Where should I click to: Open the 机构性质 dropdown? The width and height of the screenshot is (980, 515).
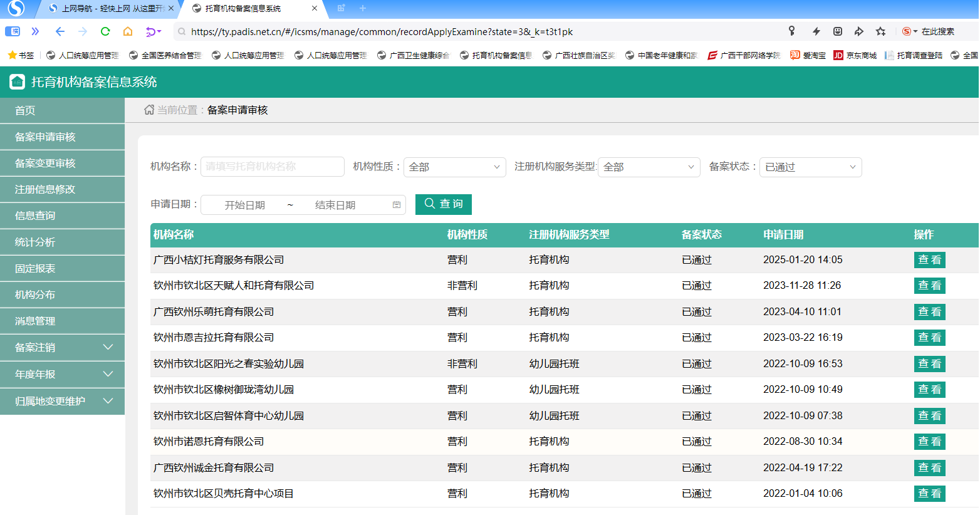point(454,167)
